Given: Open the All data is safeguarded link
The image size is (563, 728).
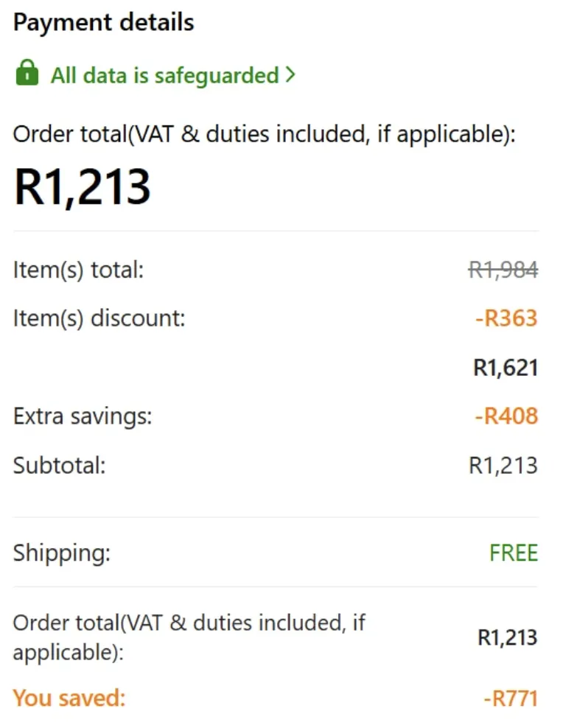Looking at the screenshot, I should 164,75.
